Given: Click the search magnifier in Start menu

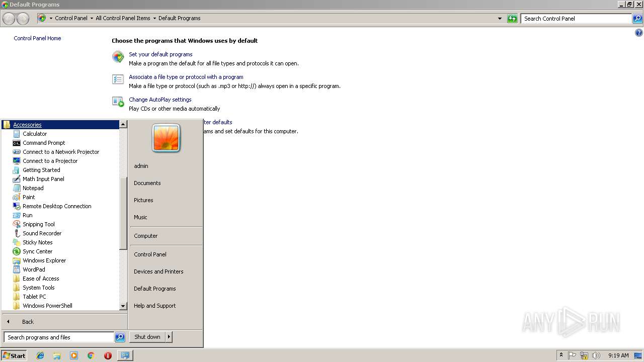Looking at the screenshot, I should pyautogui.click(x=120, y=337).
